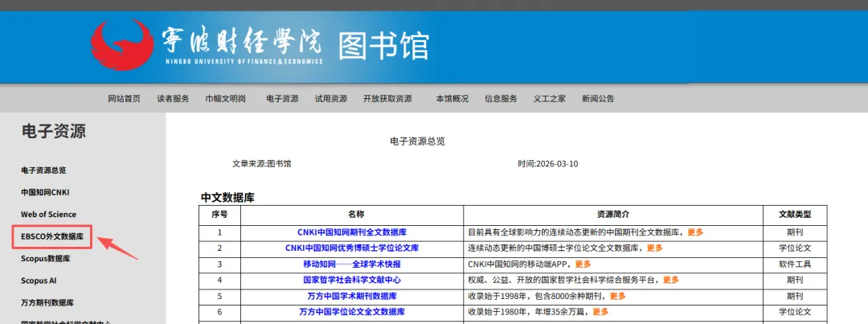Viewport: 868px width, 324px height.
Task: Click 更多 in the 移动知网 row
Action: (x=583, y=264)
